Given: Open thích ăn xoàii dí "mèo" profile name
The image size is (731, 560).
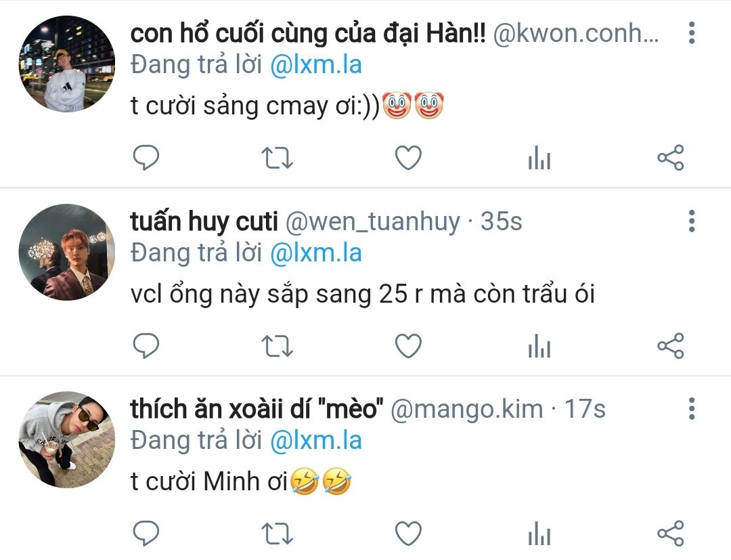Looking at the screenshot, I should click(x=257, y=409).
